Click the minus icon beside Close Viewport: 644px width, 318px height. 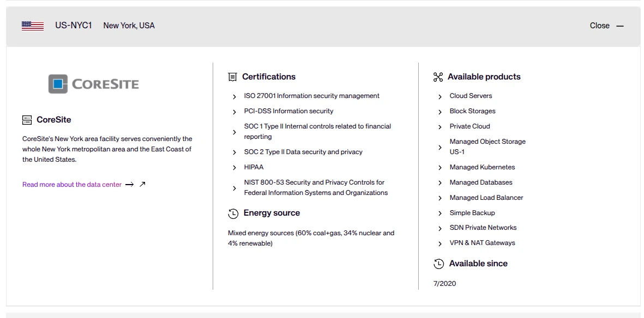(620, 26)
